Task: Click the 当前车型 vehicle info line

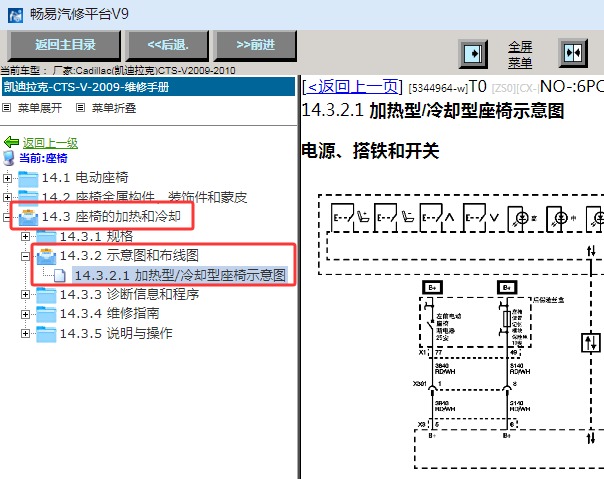Action: pos(118,71)
